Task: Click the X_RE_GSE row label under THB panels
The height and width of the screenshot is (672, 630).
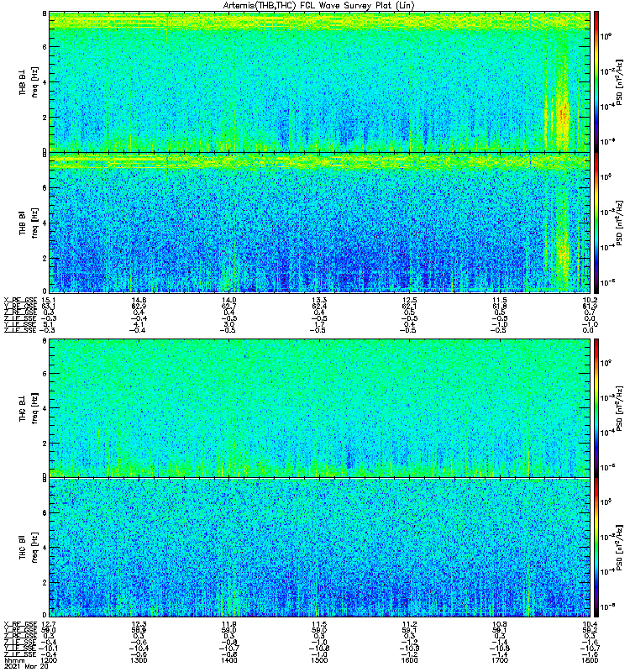Action: tap(20, 300)
